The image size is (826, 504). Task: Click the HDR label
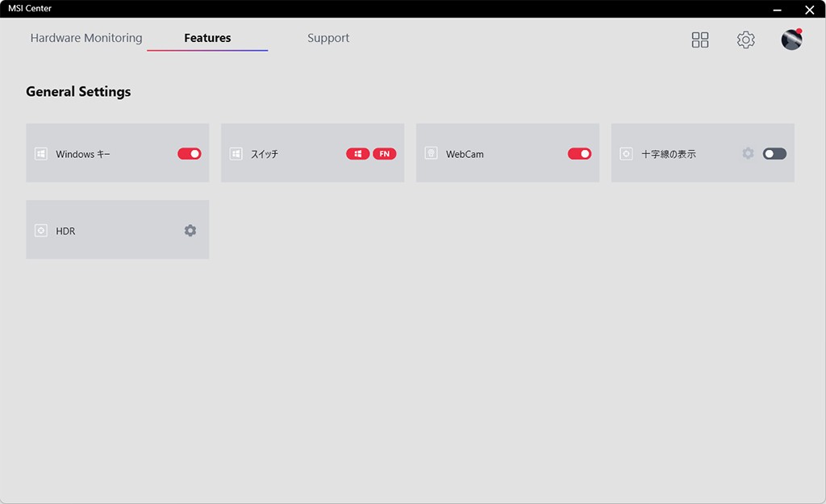(x=65, y=231)
